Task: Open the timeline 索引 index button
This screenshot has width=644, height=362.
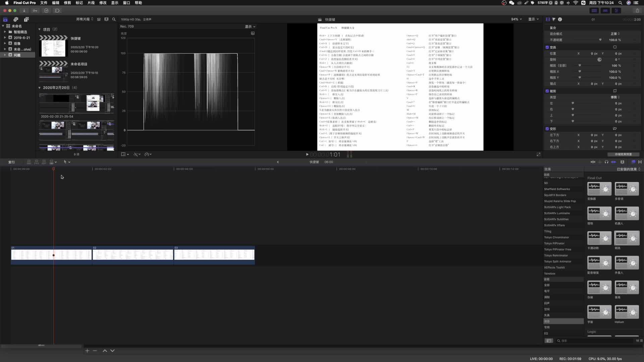Action: tap(12, 162)
